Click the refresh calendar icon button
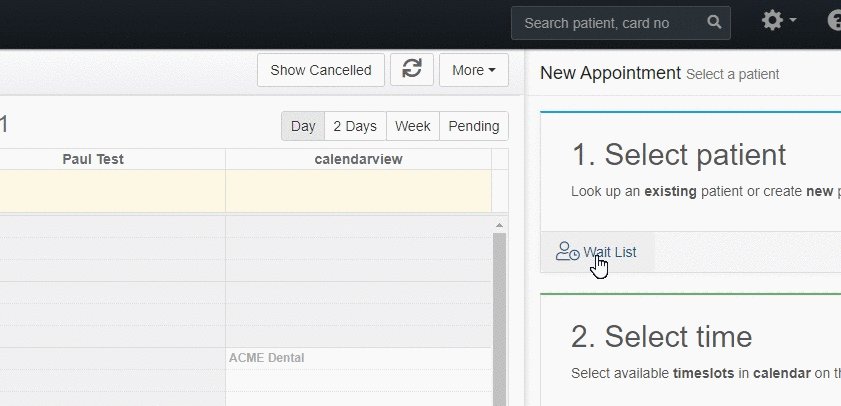The height and width of the screenshot is (406, 841). (x=411, y=70)
